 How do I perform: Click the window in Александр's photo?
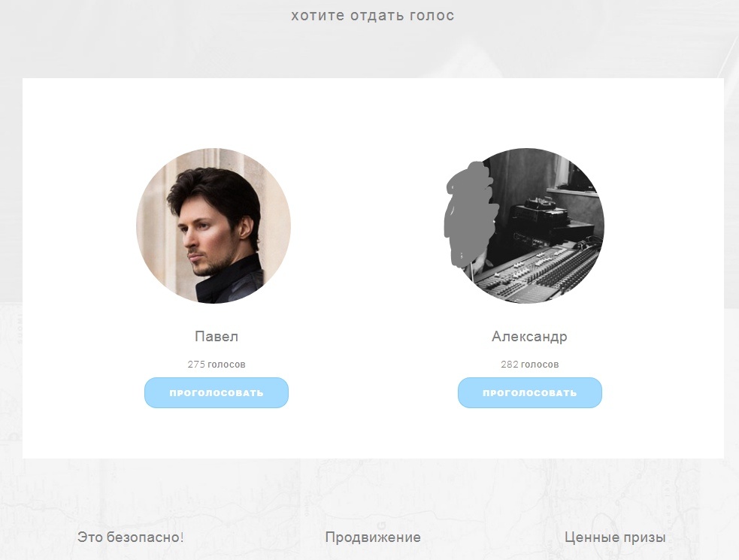pos(573,174)
